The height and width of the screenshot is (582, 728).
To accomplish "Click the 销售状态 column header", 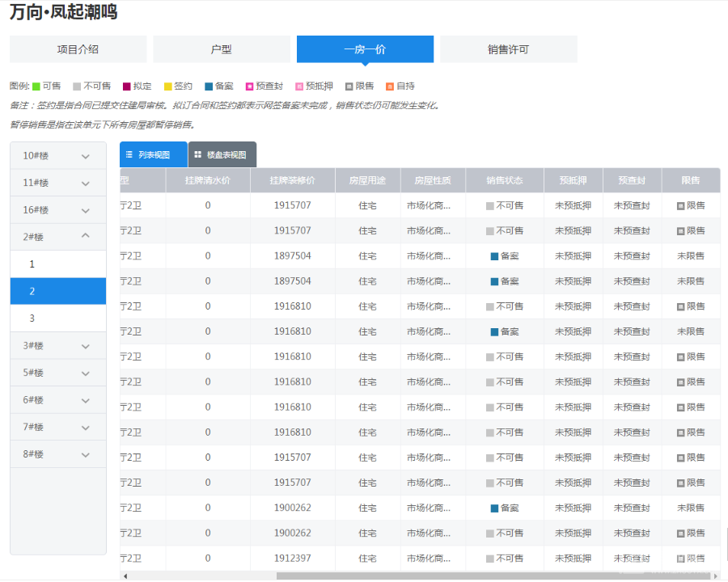I will tap(505, 180).
